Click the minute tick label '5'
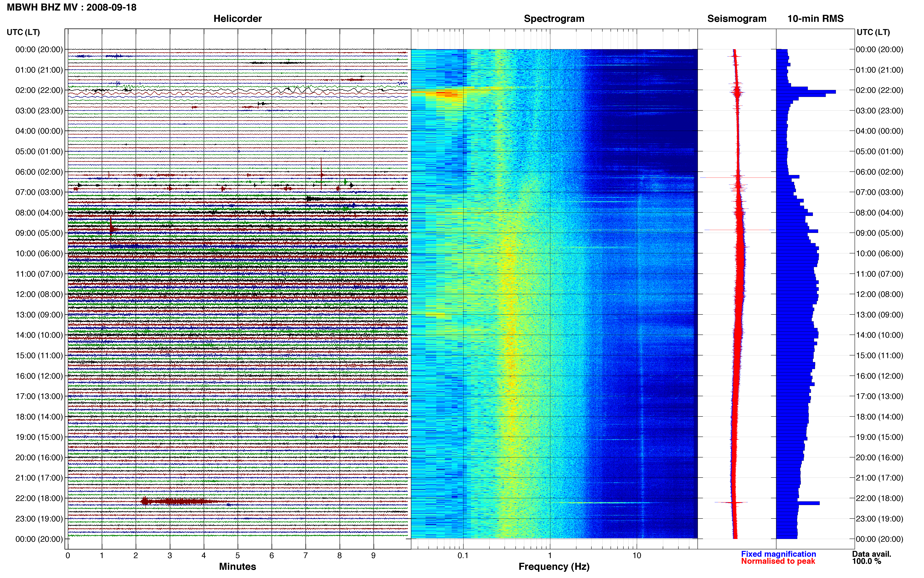 pos(238,556)
